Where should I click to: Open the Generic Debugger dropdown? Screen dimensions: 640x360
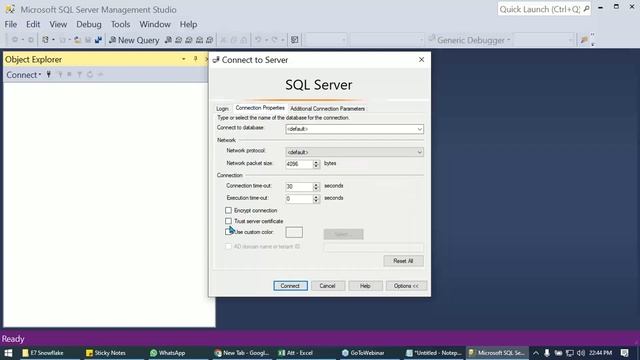(509, 40)
